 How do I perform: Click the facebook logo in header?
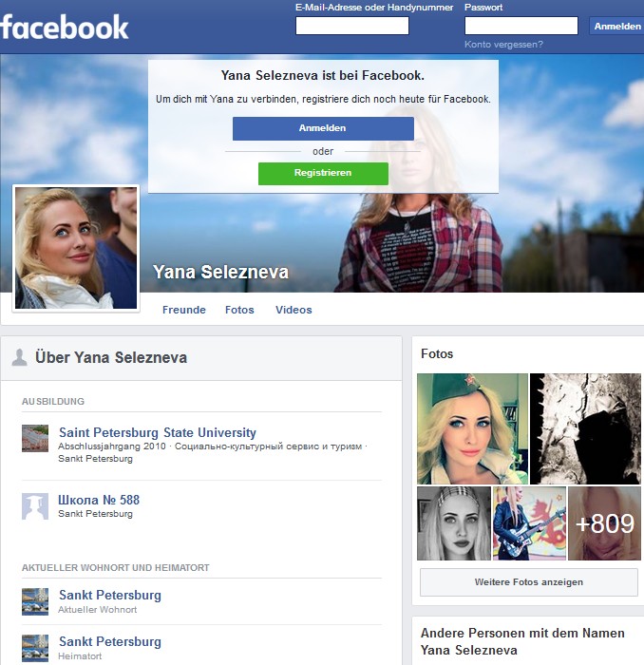point(64,27)
